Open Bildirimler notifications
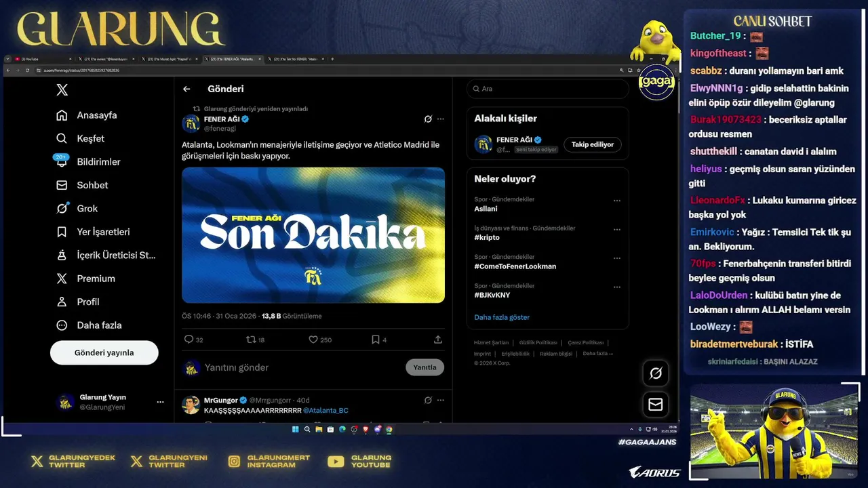 click(x=87, y=161)
